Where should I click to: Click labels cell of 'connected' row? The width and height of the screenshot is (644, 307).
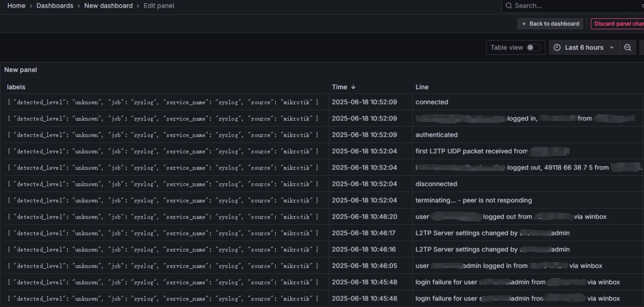point(163,102)
